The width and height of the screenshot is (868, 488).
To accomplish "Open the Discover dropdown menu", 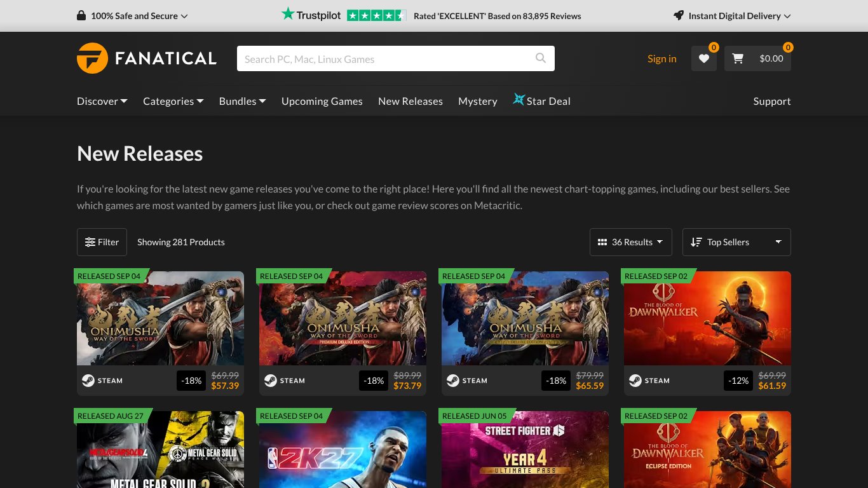I will pos(102,101).
